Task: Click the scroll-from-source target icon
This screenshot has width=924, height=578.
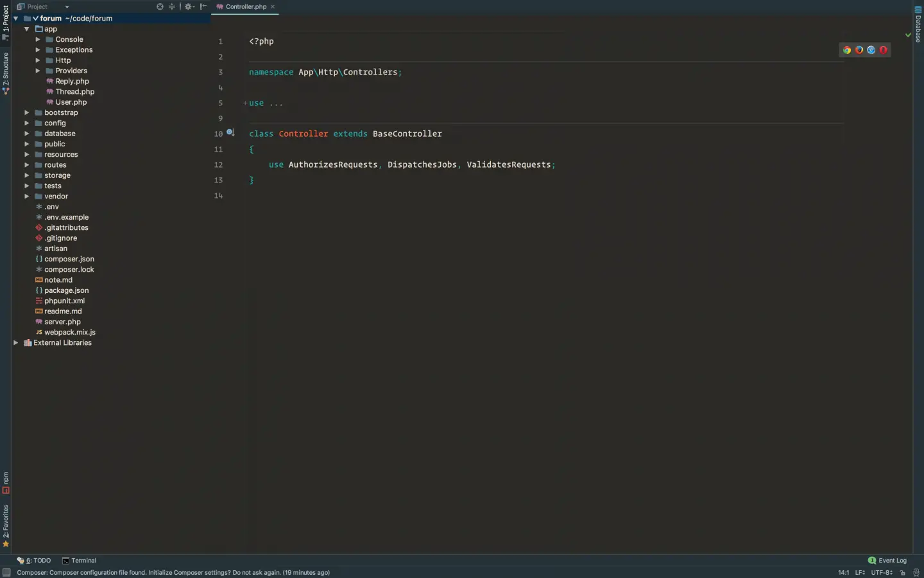Action: pyautogui.click(x=160, y=6)
